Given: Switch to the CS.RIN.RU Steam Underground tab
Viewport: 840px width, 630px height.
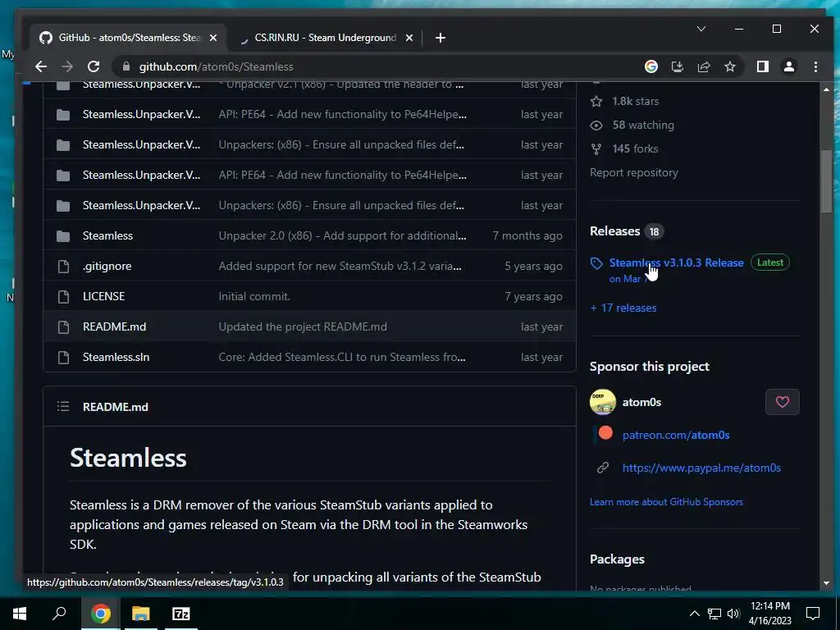Looking at the screenshot, I should pos(325,38).
